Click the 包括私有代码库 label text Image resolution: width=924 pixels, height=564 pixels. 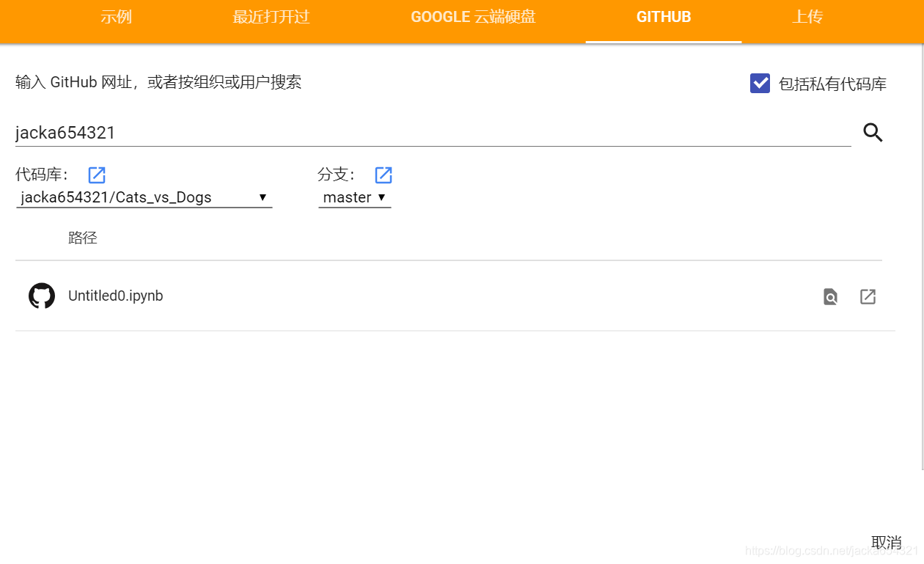[x=832, y=84]
